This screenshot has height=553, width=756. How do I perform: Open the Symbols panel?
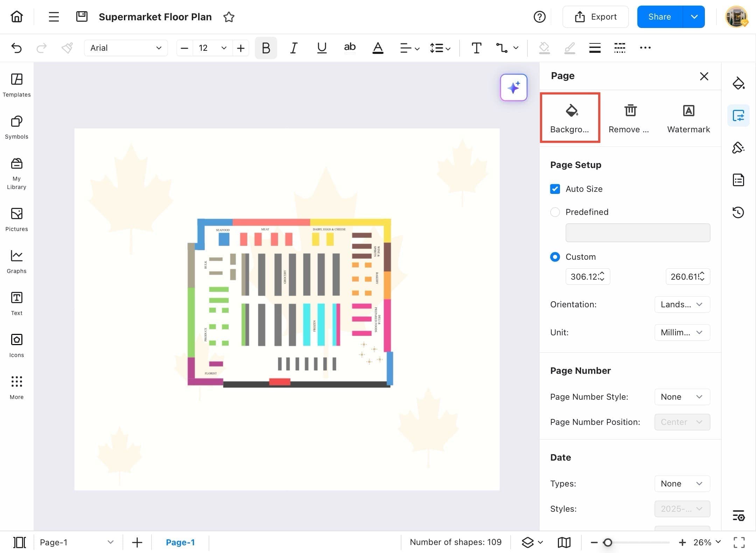pos(16,127)
